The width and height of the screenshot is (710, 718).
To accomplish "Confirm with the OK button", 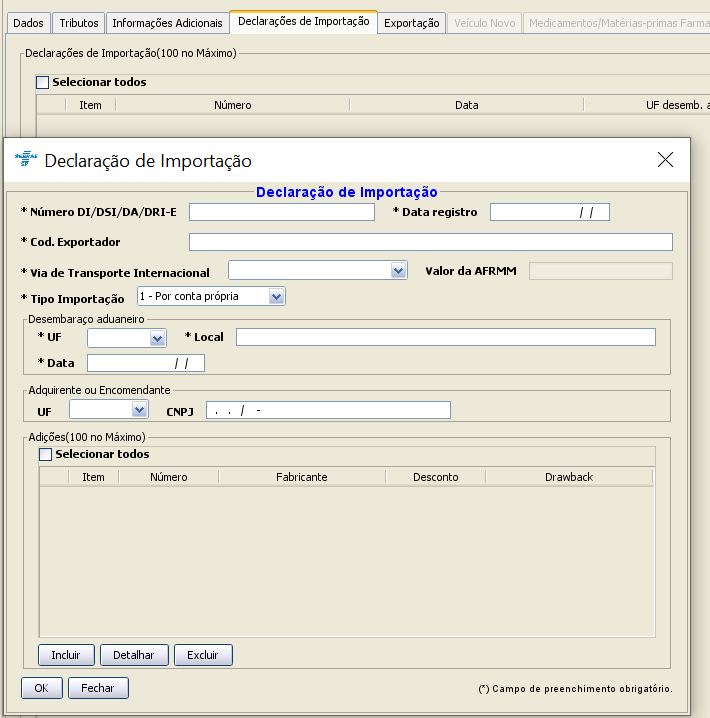I will coord(41,688).
